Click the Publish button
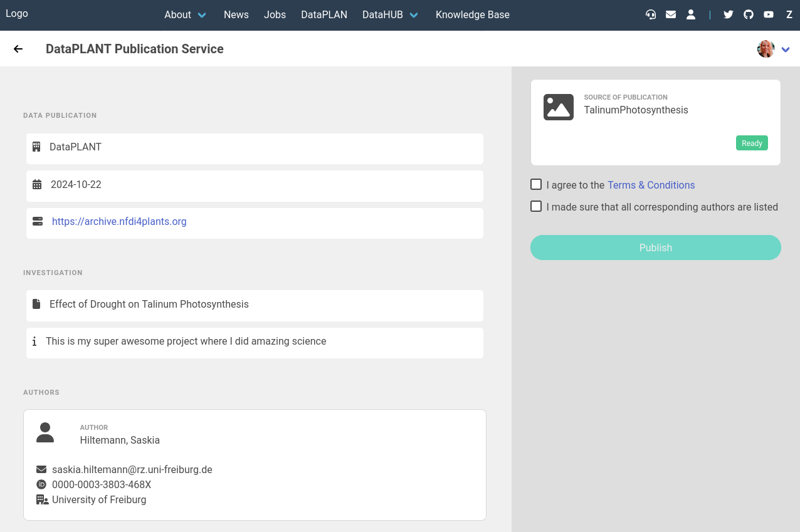 656,248
